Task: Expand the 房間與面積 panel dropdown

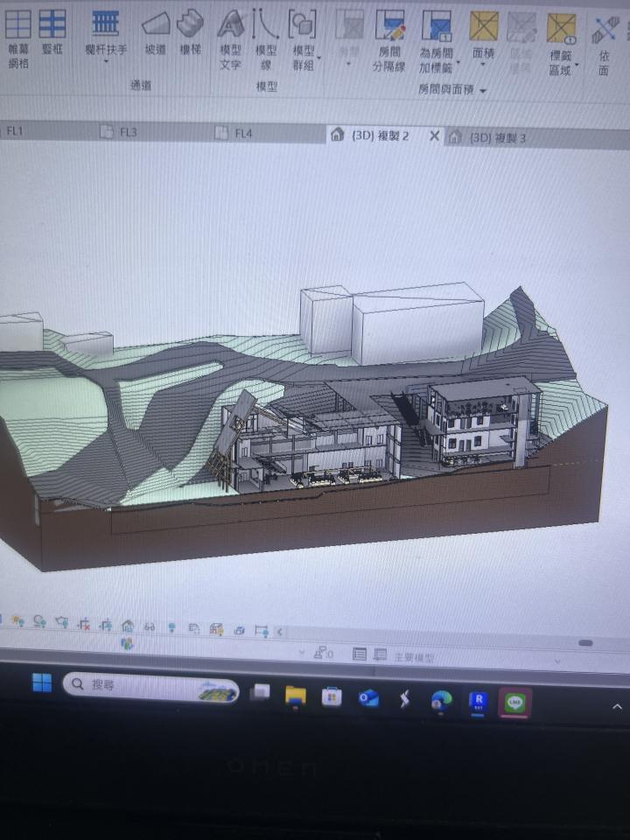Action: pos(483,90)
